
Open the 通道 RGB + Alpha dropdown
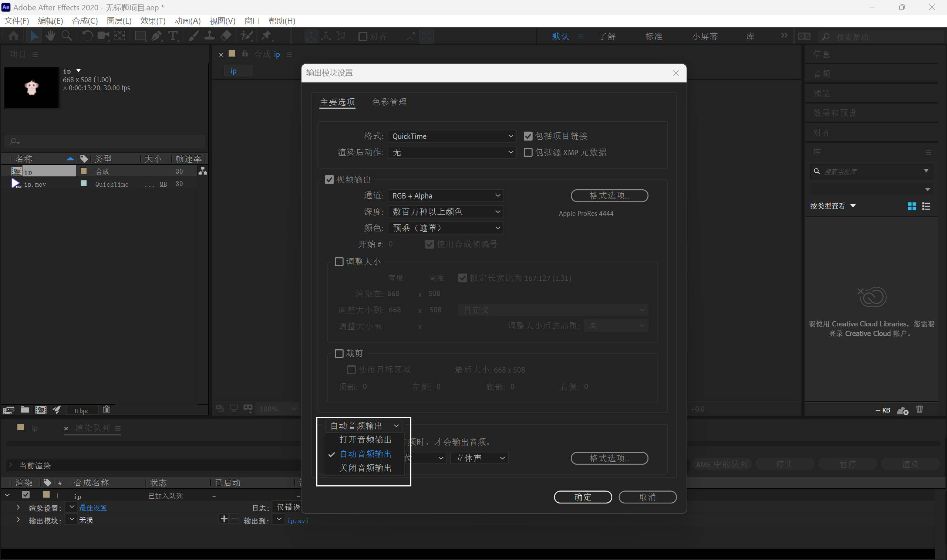[445, 196]
